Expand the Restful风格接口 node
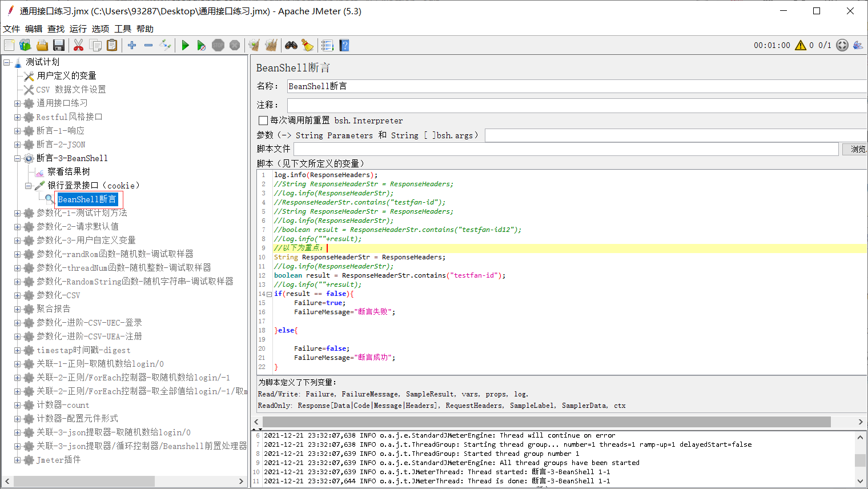The width and height of the screenshot is (868, 489). [x=17, y=117]
